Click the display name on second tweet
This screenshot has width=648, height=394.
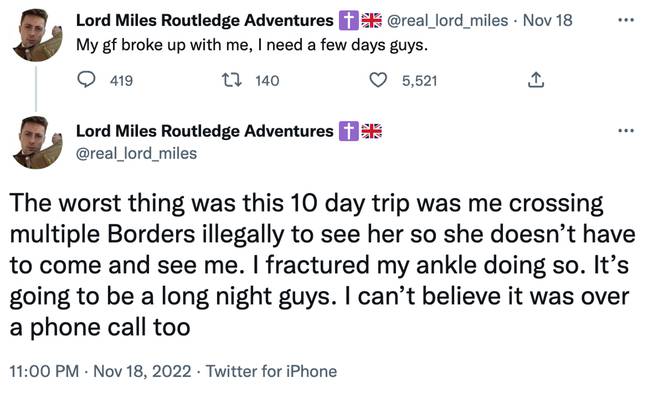point(205,131)
